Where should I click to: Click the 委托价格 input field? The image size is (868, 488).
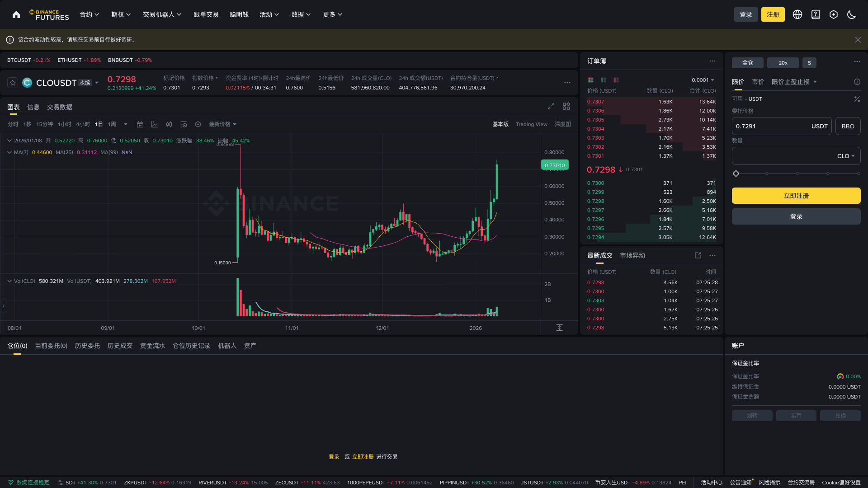coord(782,126)
